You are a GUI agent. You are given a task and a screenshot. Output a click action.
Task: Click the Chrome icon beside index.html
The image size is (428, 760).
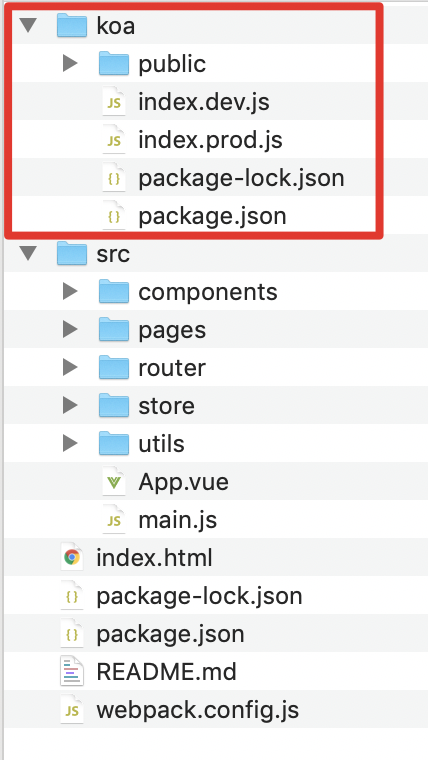pyautogui.click(x=72, y=558)
